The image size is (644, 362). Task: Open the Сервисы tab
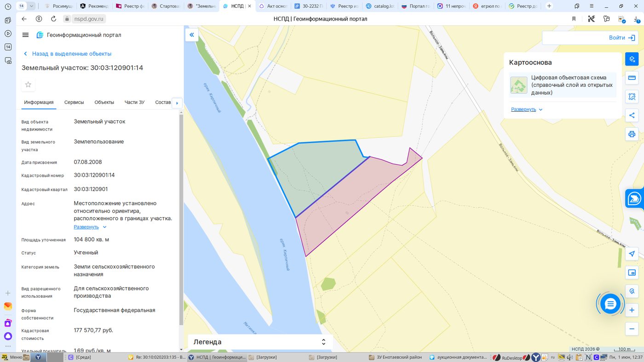(74, 102)
